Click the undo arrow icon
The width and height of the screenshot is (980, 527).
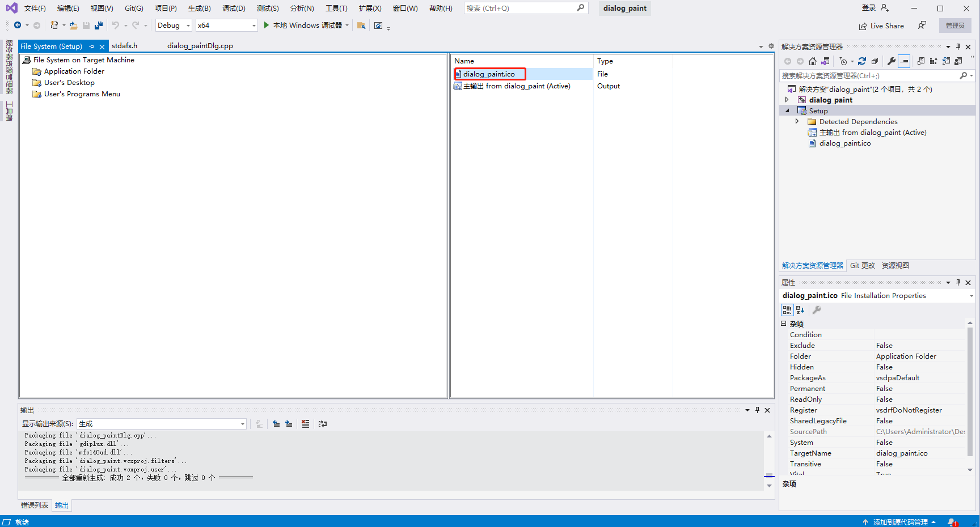pyautogui.click(x=116, y=25)
